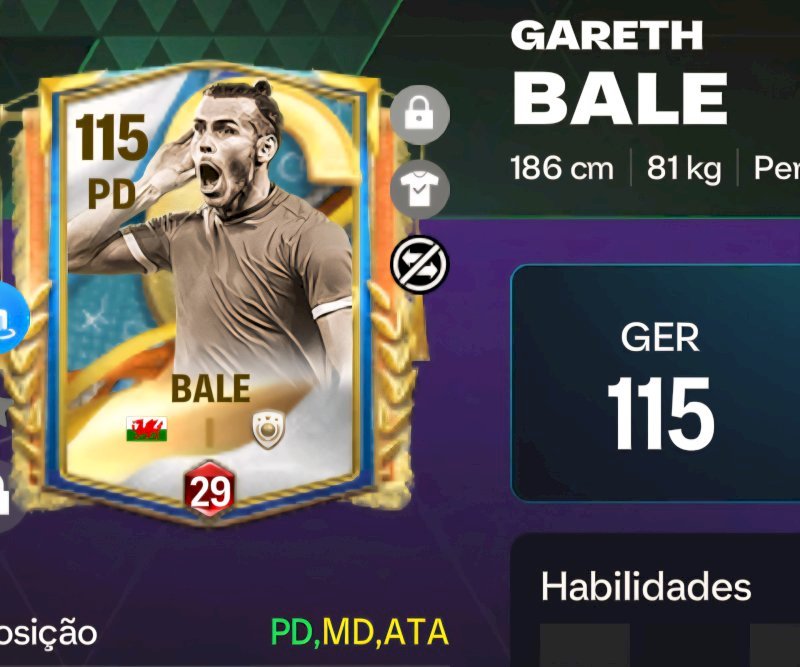Screen dimensions: 800x667
Task: Tap the gray star icon at left edge
Action: [6, 412]
